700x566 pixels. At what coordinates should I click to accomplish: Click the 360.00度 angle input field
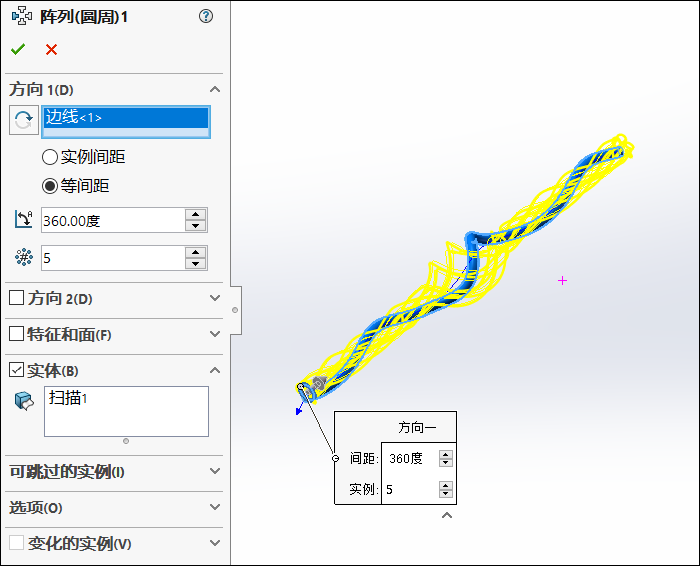pyautogui.click(x=113, y=220)
